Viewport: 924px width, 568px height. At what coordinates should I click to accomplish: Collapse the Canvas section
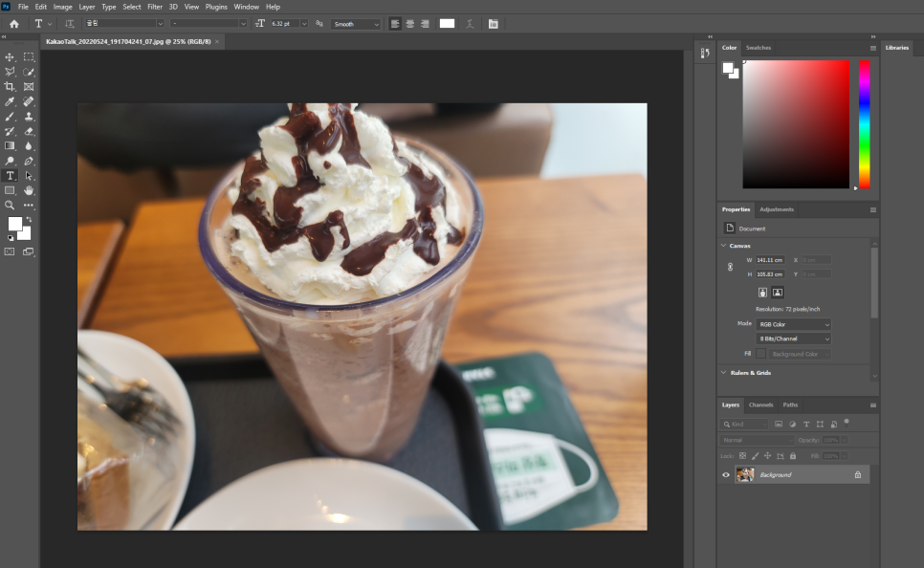[724, 246]
